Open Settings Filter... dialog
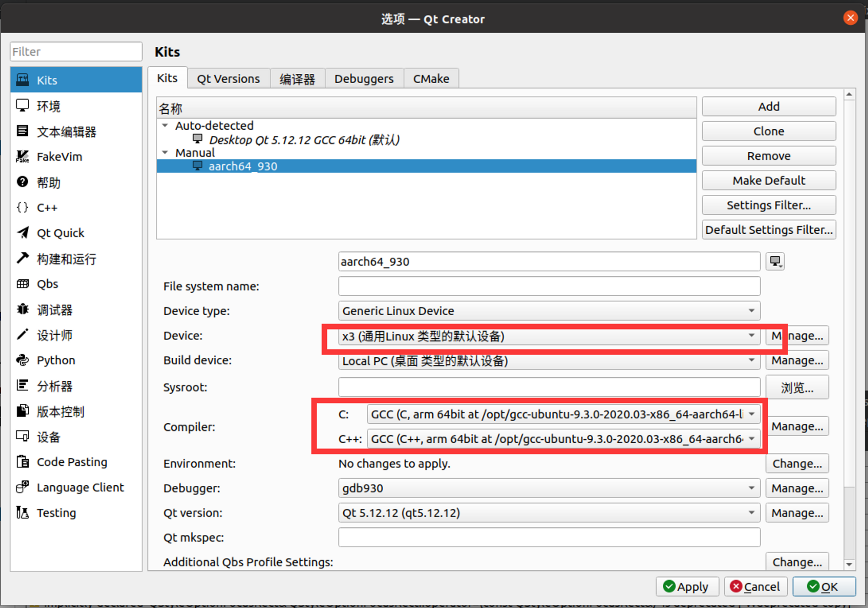The width and height of the screenshot is (868, 608). coord(769,205)
